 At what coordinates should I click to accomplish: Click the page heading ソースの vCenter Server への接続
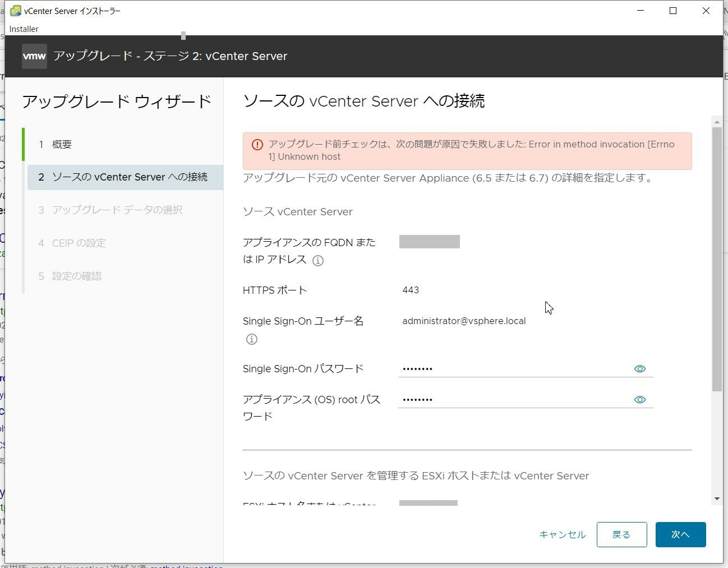pos(364,101)
